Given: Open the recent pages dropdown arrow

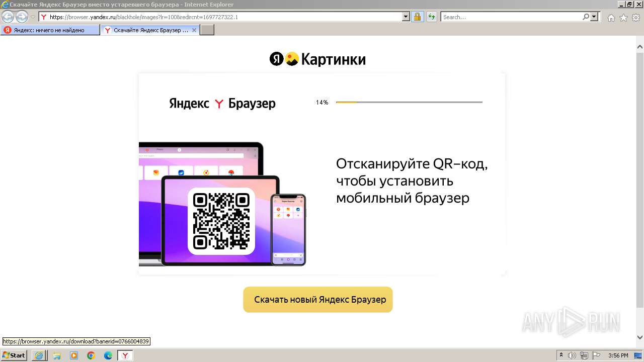Looking at the screenshot, I should (x=33, y=17).
